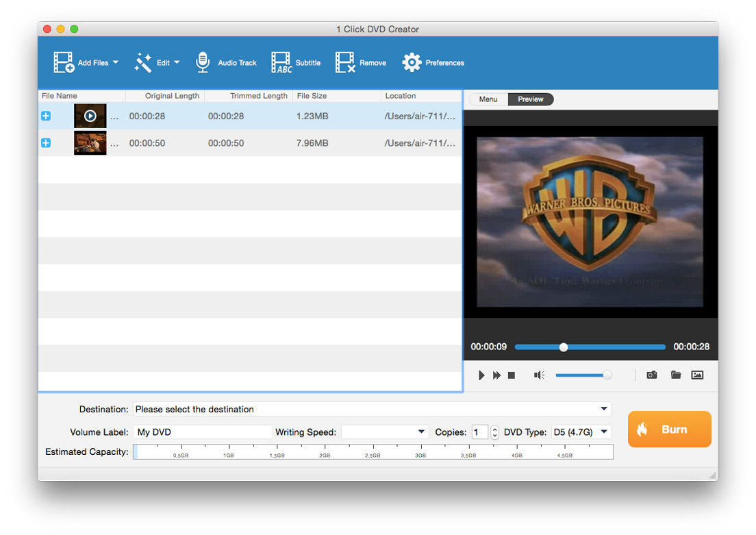
Task: Switch to the Preview tab
Action: tap(530, 99)
